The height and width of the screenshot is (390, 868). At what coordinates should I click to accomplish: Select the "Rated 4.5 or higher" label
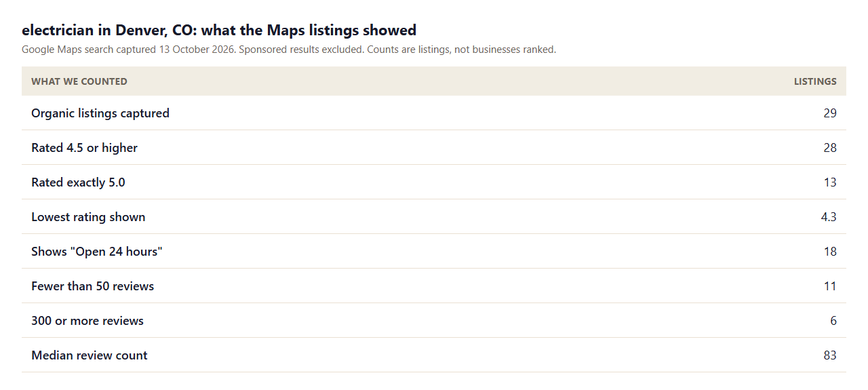tap(85, 148)
